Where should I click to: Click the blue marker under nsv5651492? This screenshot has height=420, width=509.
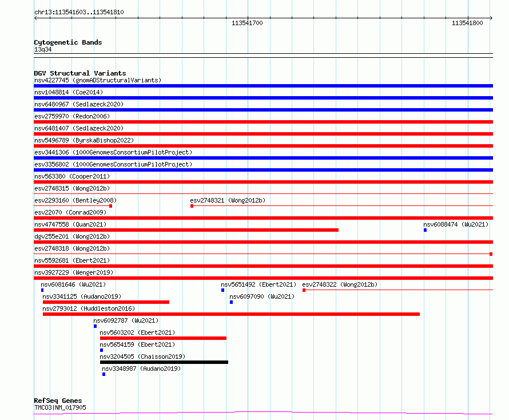click(x=222, y=290)
